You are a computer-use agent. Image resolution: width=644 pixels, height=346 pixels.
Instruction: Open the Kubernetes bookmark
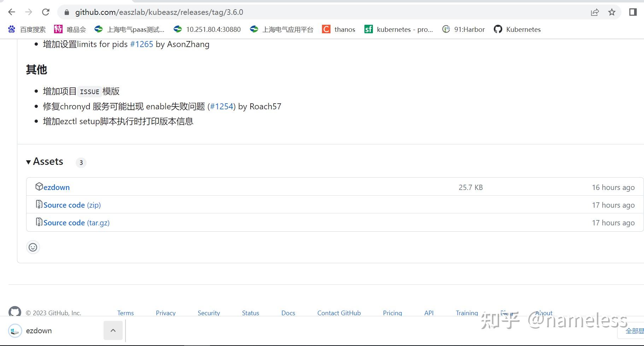pyautogui.click(x=517, y=29)
